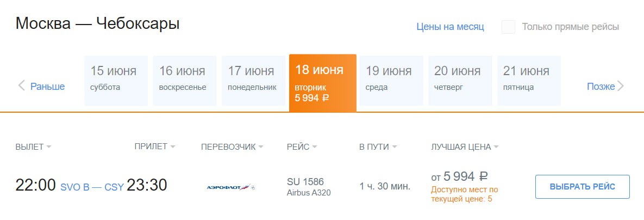
Task: Sort by В пути duration
Action: coord(395,147)
